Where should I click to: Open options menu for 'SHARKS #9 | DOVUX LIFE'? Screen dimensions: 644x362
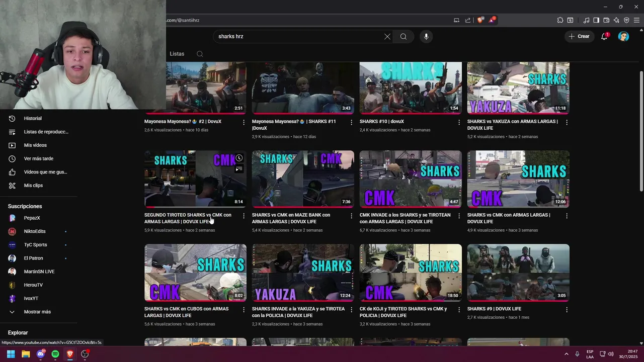coord(567,310)
